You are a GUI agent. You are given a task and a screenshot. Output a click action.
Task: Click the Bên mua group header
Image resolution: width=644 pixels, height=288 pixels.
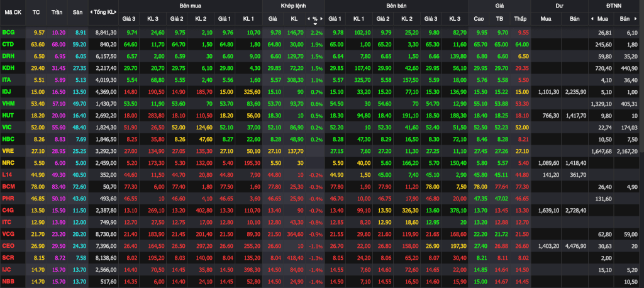point(190,6)
